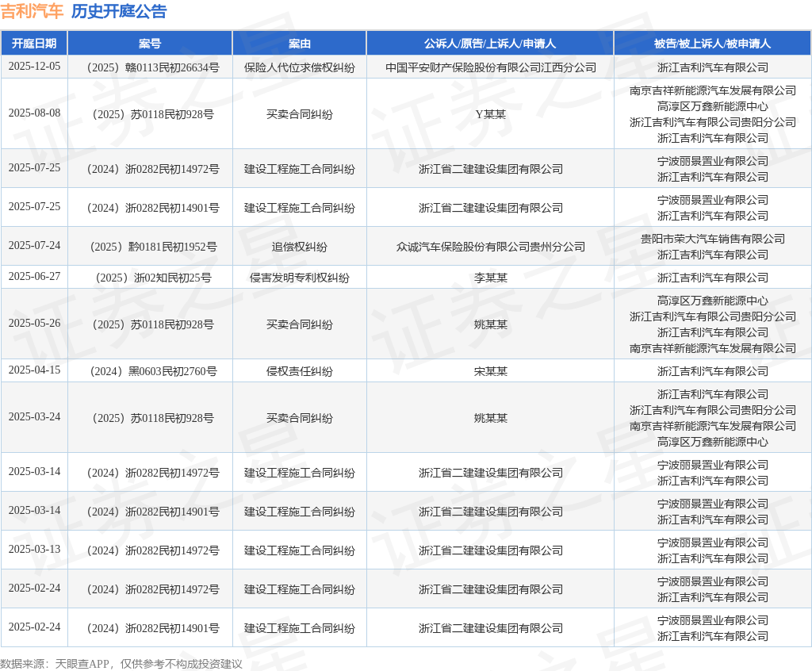This screenshot has width=812, height=671.
Task: Click the 案号 column header
Action: [x=150, y=44]
